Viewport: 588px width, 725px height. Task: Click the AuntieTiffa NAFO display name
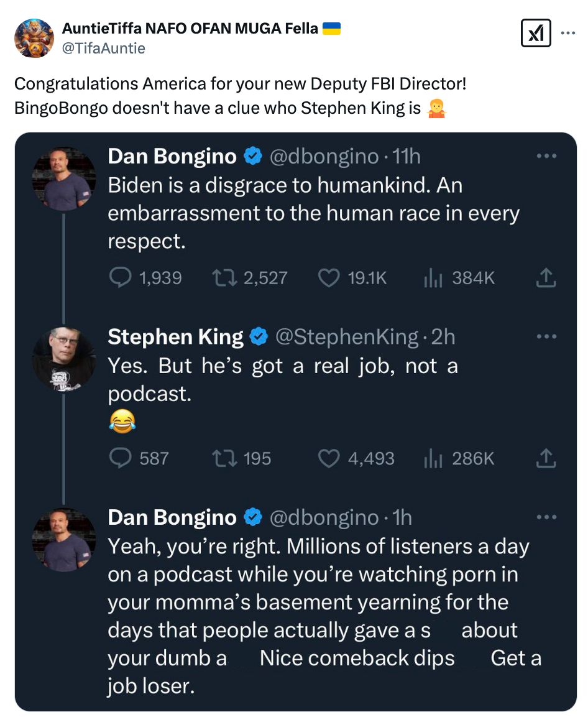(x=190, y=28)
